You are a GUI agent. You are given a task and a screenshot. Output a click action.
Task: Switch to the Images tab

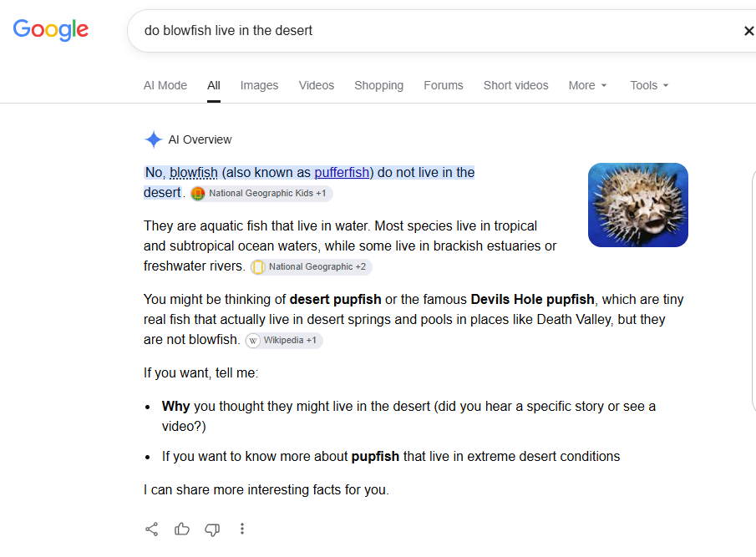click(260, 85)
